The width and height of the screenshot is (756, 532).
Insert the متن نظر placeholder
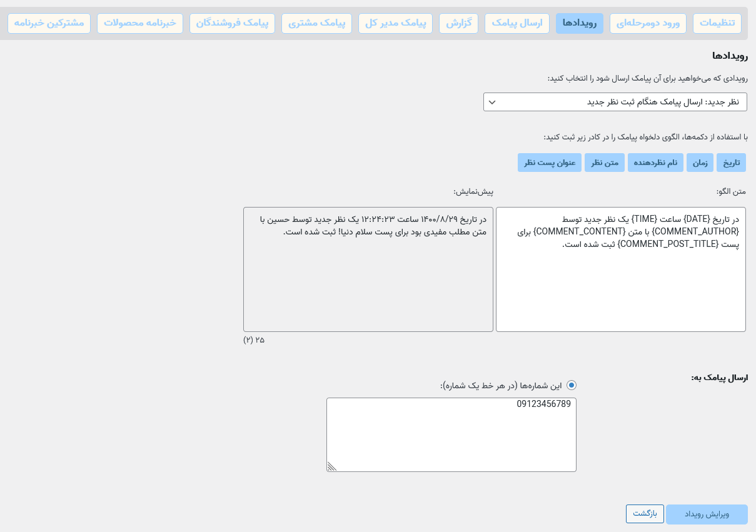[605, 163]
